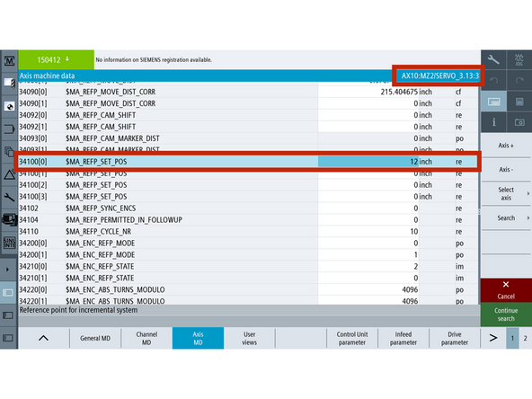532x399 pixels.
Task: Open the calculator icon
Action: [x=519, y=102]
